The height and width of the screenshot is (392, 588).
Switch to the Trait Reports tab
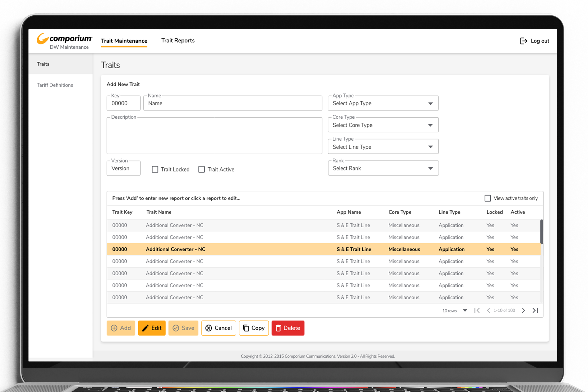(x=178, y=41)
